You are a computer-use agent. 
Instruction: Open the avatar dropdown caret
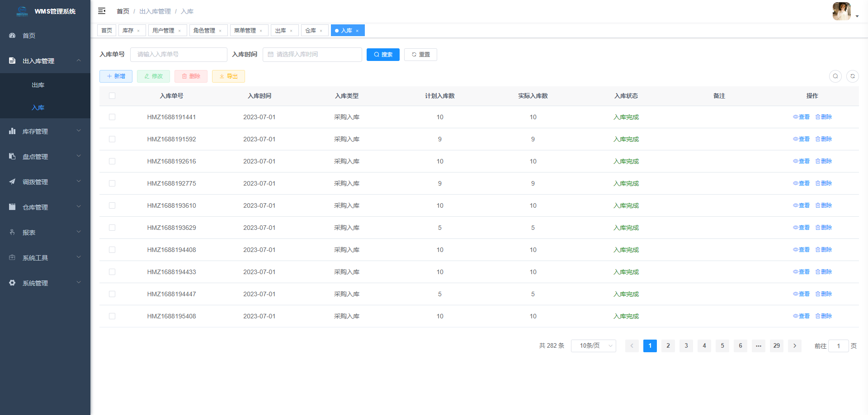(857, 16)
